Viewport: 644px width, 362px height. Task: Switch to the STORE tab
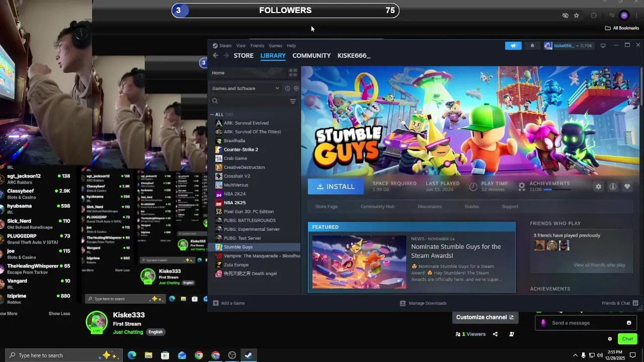244,55
